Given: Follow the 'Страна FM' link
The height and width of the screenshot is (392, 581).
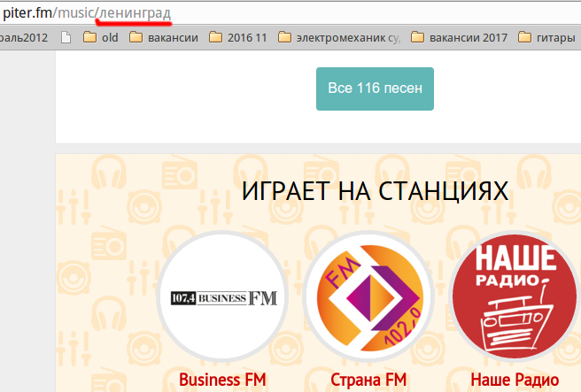Looking at the screenshot, I should tap(368, 380).
